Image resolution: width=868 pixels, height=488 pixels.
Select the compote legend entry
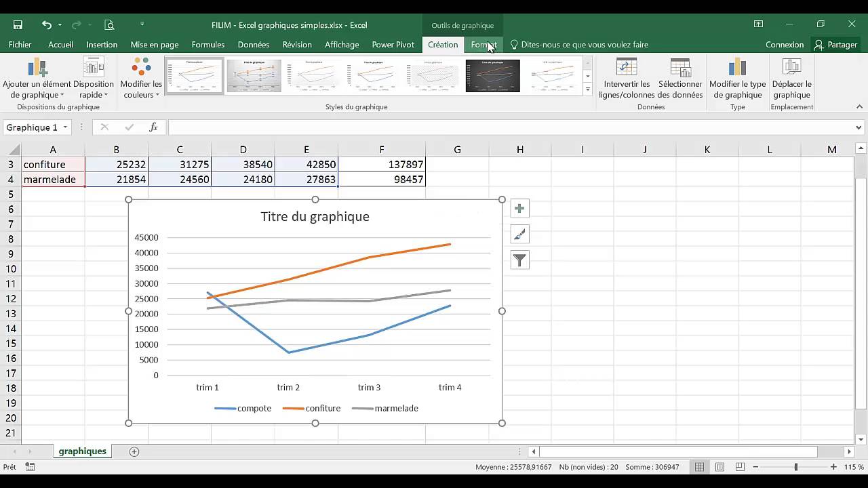coord(243,409)
